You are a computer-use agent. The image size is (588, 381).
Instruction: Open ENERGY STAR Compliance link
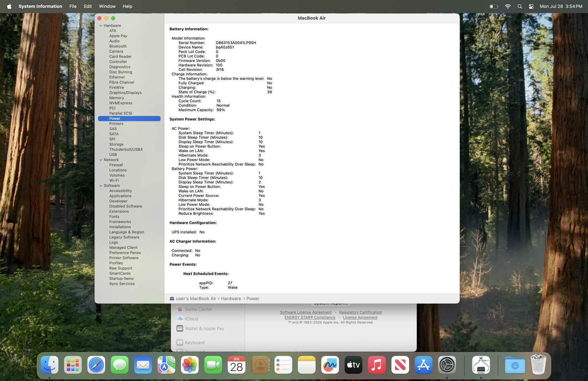(x=310, y=317)
